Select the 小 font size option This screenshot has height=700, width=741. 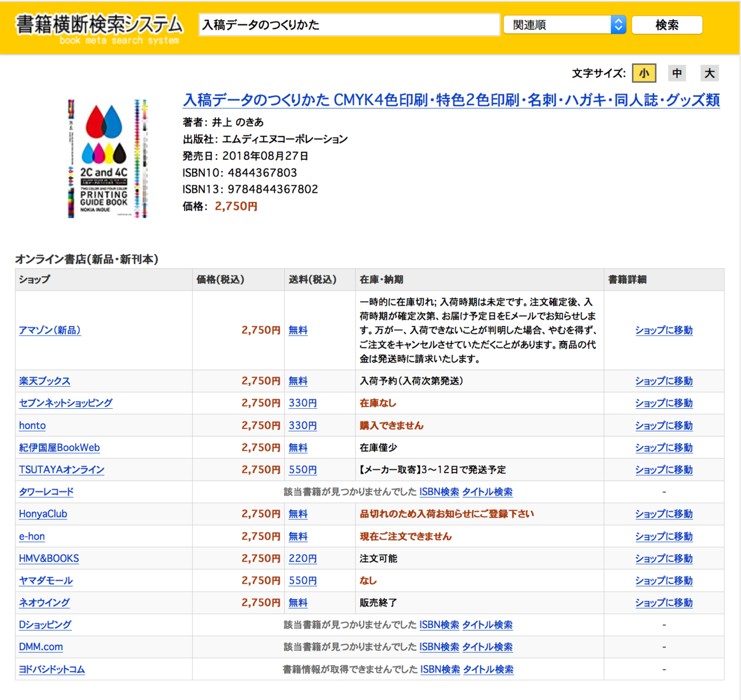pyautogui.click(x=644, y=73)
